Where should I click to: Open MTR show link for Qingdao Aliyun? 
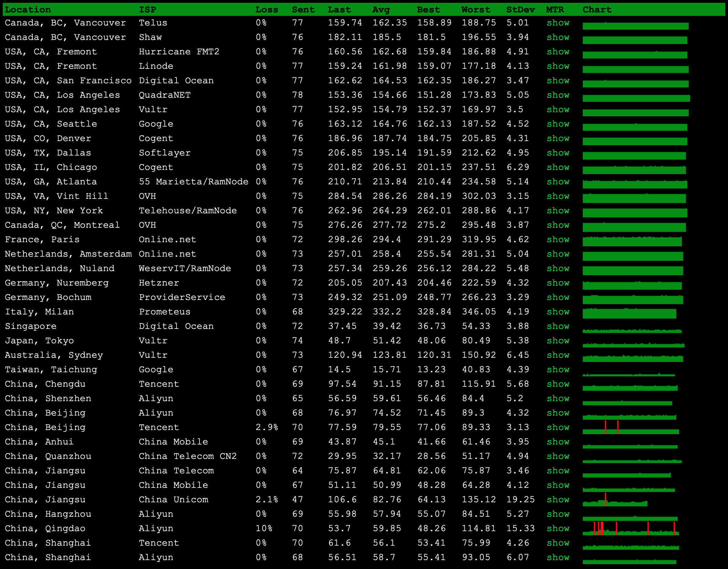(558, 528)
